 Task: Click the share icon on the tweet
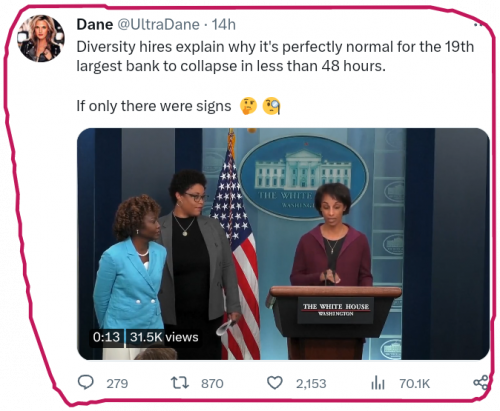tap(481, 382)
